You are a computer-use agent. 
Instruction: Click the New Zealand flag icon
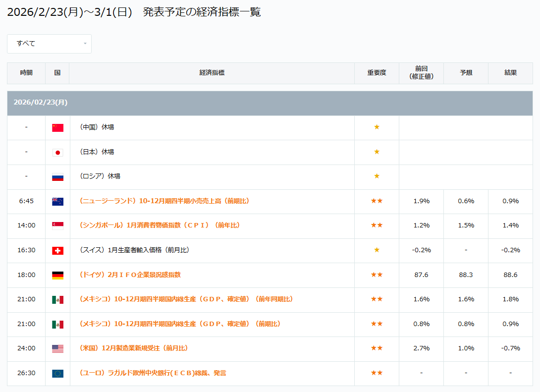pyautogui.click(x=57, y=201)
